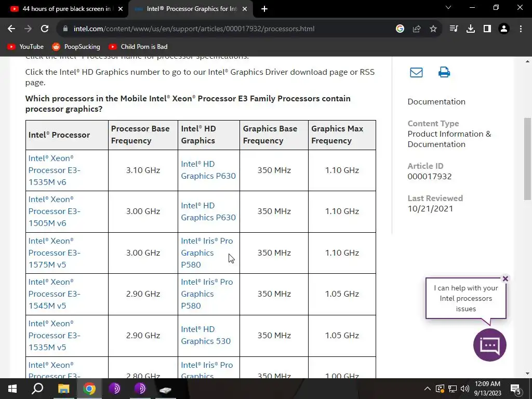Click the page vertical scrollbar thumb
The width and height of the screenshot is (532, 399).
(527, 159)
